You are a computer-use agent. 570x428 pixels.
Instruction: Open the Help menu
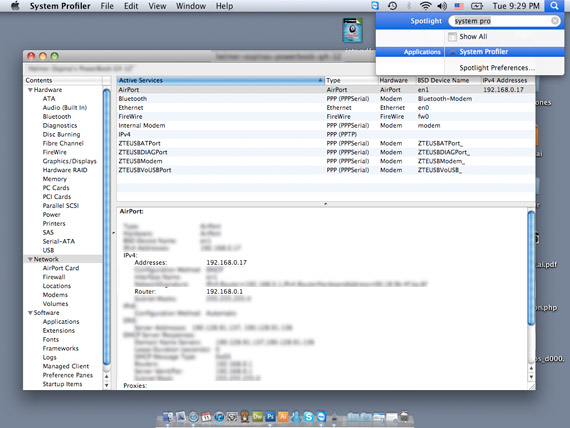(224, 6)
